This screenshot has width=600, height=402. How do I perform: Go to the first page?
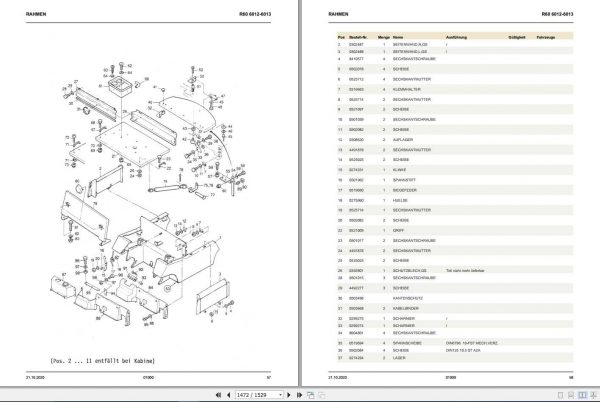[218, 395]
